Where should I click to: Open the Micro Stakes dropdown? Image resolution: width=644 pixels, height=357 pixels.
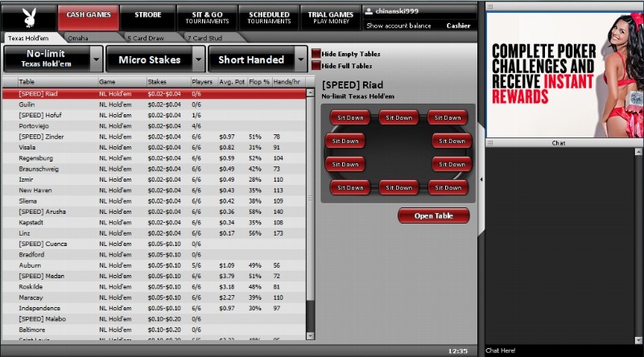pos(155,59)
